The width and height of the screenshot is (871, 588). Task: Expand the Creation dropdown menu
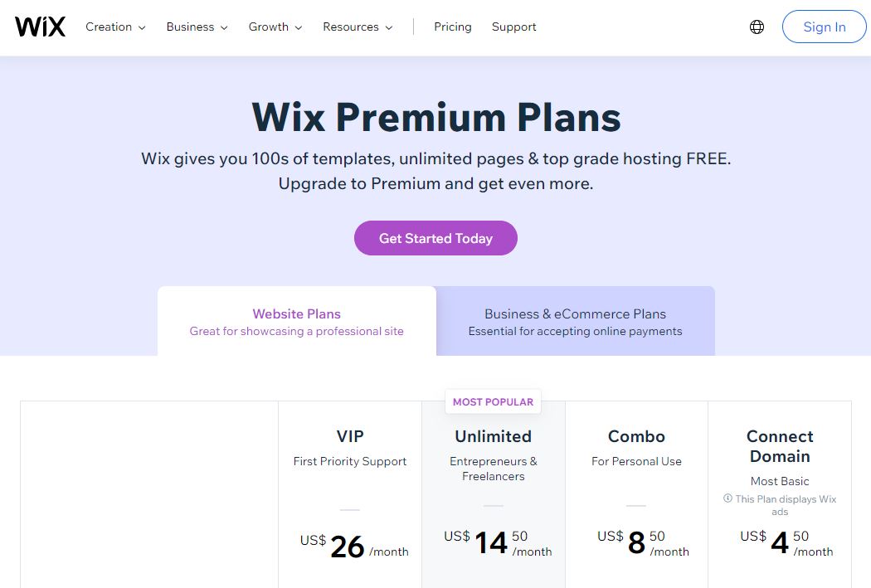coord(115,27)
